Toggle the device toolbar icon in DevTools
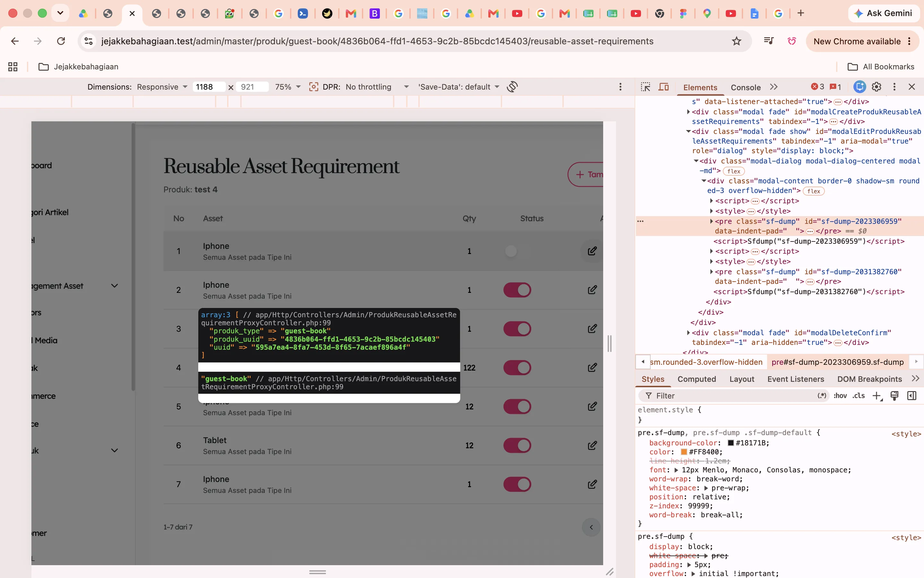Screen dimensions: 924x578 tap(663, 87)
